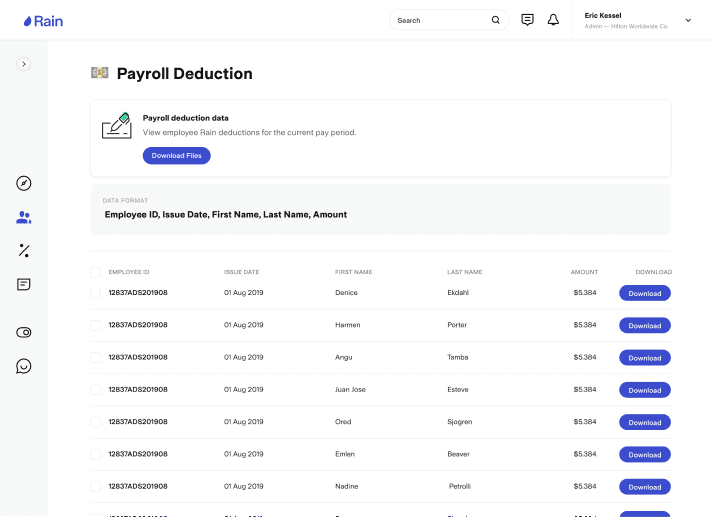Open the percent sidebar icon
The width and height of the screenshot is (714, 517).
coord(24,251)
